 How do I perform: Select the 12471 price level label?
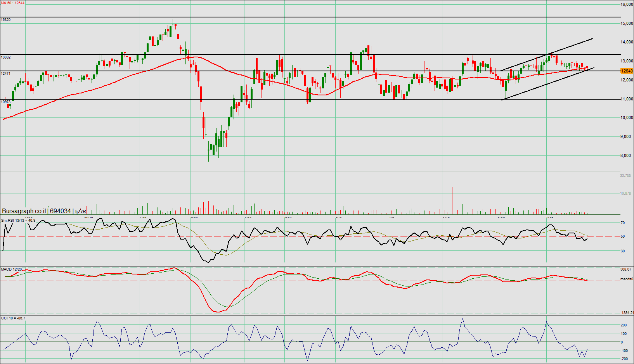tap(6, 74)
